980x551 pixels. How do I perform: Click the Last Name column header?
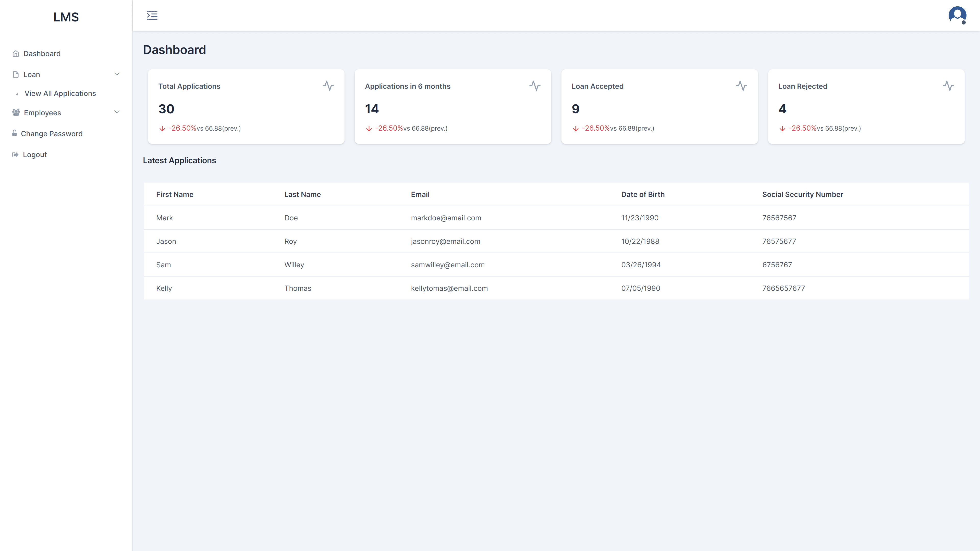pos(302,194)
